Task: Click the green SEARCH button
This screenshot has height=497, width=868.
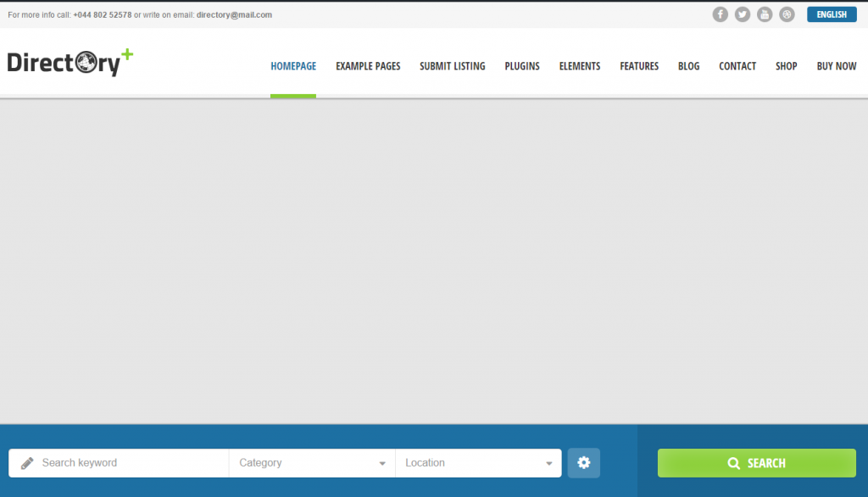Action: pyautogui.click(x=757, y=462)
